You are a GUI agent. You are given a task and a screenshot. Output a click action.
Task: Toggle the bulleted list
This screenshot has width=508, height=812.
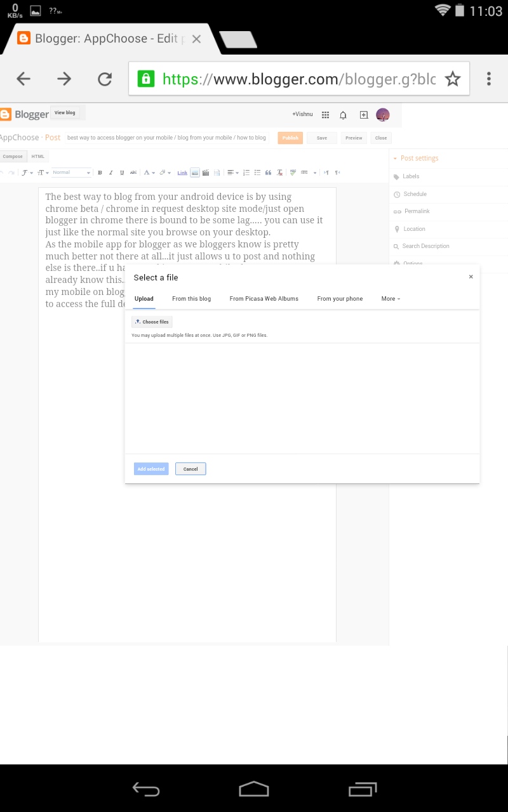tap(257, 173)
